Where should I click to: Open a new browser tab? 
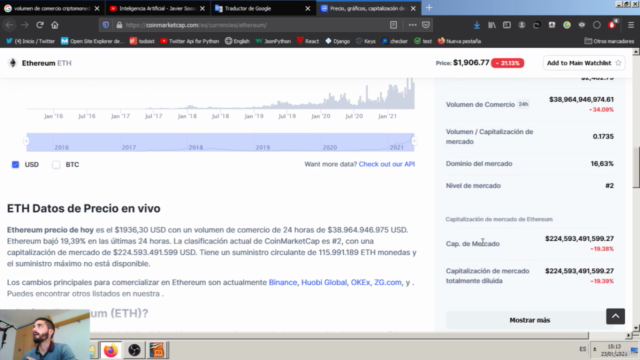click(429, 8)
